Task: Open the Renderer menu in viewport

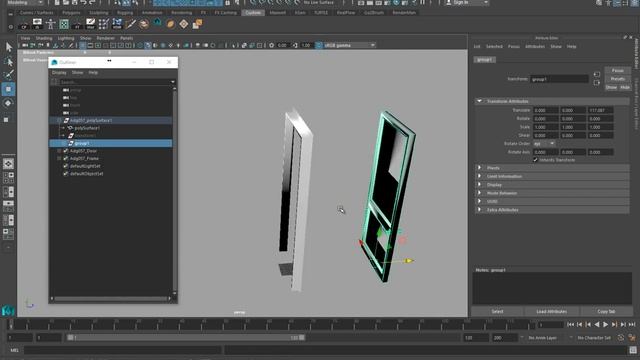Action: pos(105,38)
